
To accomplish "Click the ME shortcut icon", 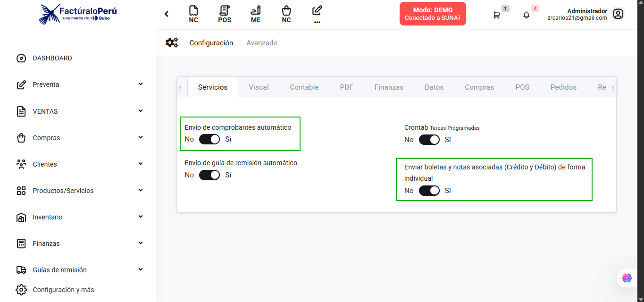I will (255, 13).
